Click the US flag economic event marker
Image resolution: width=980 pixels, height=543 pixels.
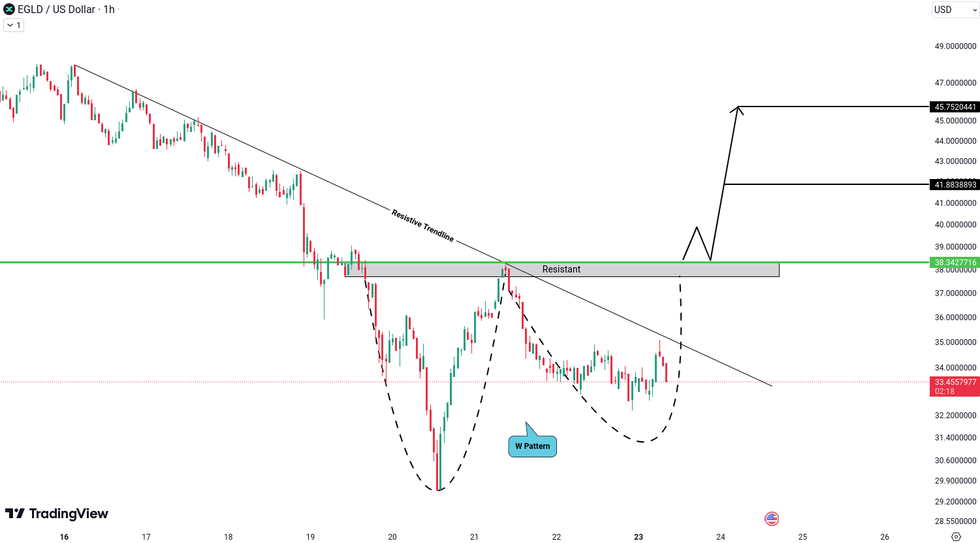click(772, 519)
